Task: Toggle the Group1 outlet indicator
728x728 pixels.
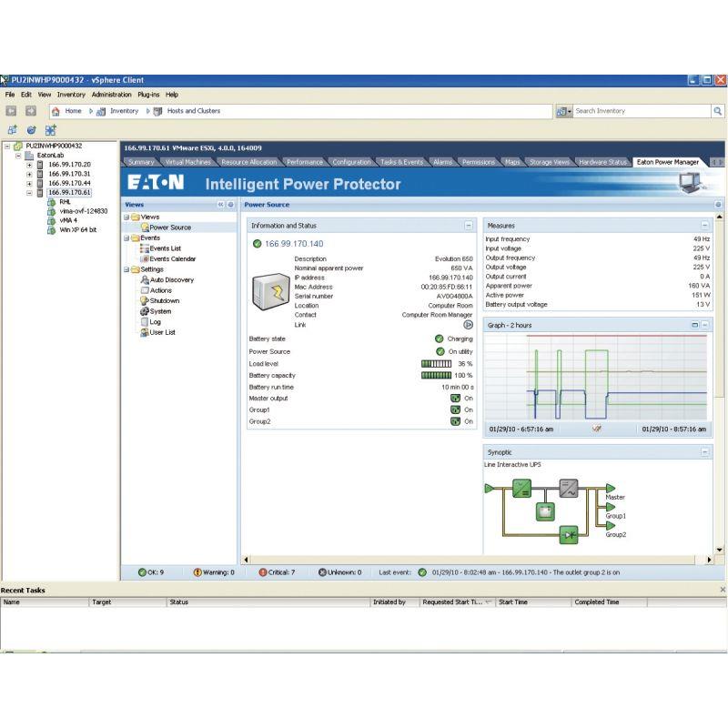Action: (456, 409)
